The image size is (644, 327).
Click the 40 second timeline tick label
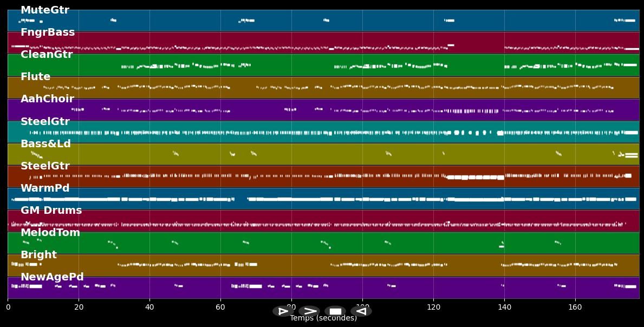coord(149,308)
